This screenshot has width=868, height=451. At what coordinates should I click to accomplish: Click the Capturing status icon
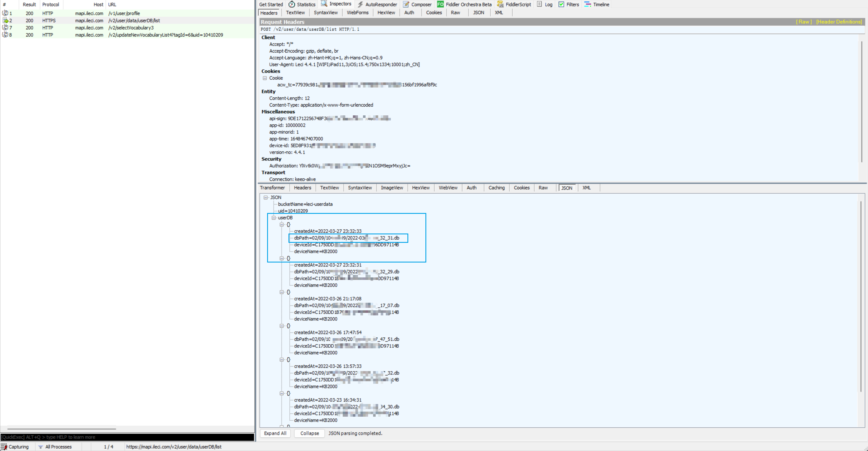pyautogui.click(x=4, y=446)
